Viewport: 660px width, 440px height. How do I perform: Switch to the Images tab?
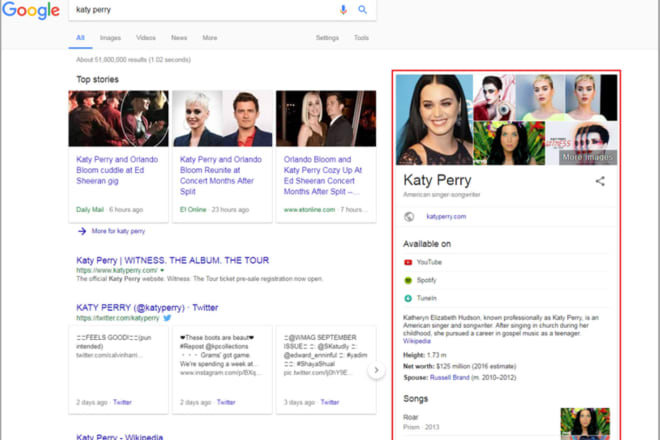click(110, 38)
